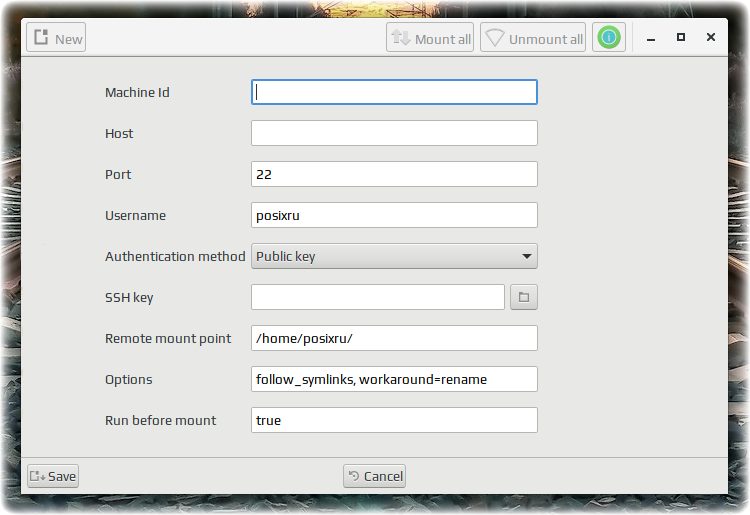This screenshot has height=515, width=750.
Task: Browse for SSH key file via folder icon
Action: pyautogui.click(x=524, y=297)
